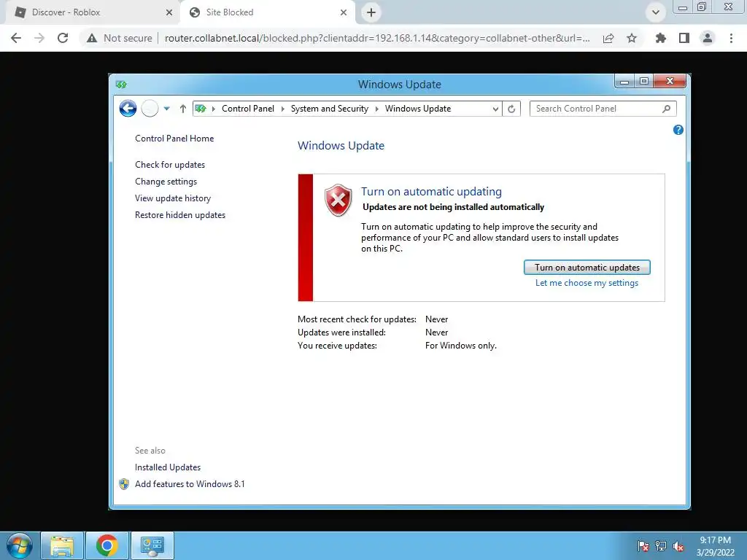Expand the chevron after Control Panel breadcrumb

click(282, 109)
